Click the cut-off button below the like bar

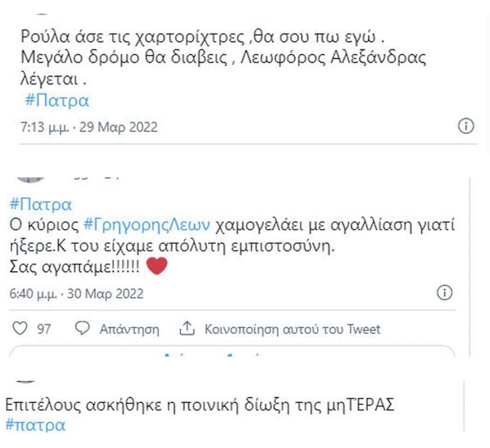point(232,352)
